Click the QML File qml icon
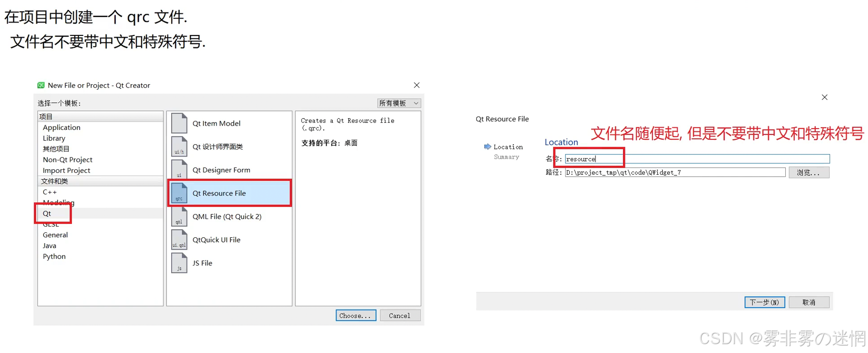The image size is (868, 353). click(179, 216)
